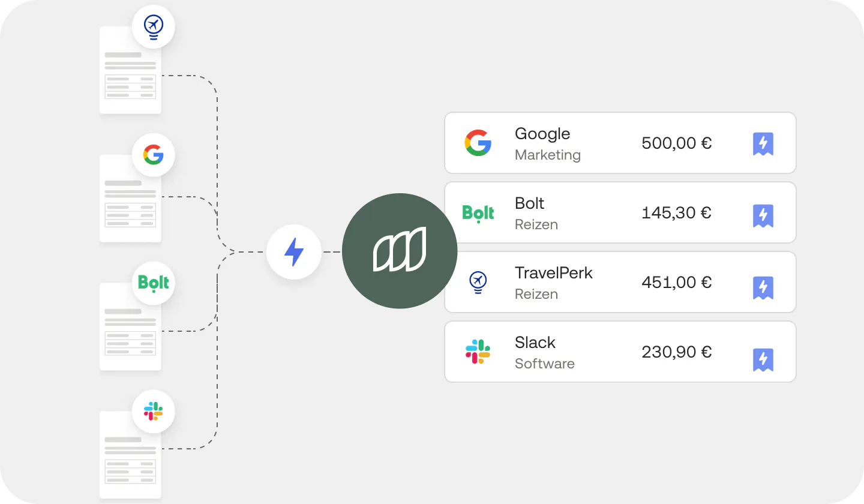This screenshot has width=864, height=504.
Task: Click the Slack logo on the bottom invoice
Action: [x=153, y=412]
